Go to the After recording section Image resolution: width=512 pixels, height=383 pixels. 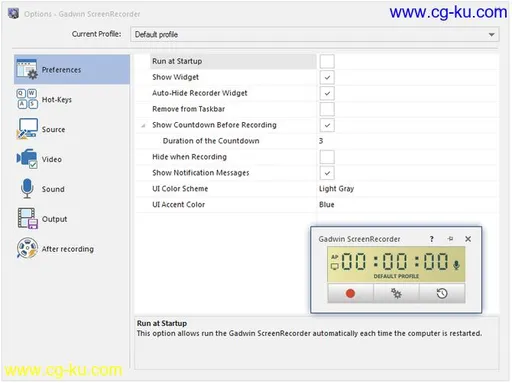pos(68,249)
